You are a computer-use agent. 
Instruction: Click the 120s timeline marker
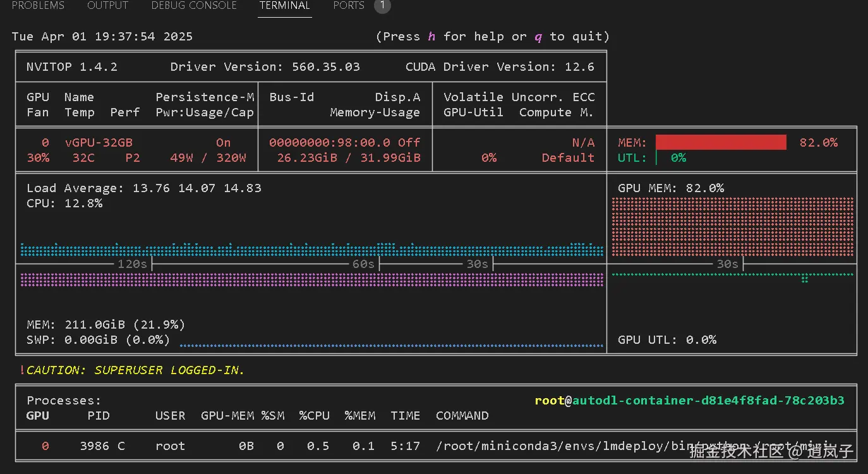[x=132, y=264]
